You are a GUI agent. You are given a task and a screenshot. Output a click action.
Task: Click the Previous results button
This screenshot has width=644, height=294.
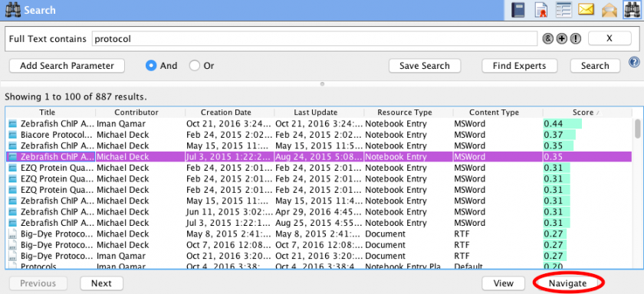[x=38, y=283]
